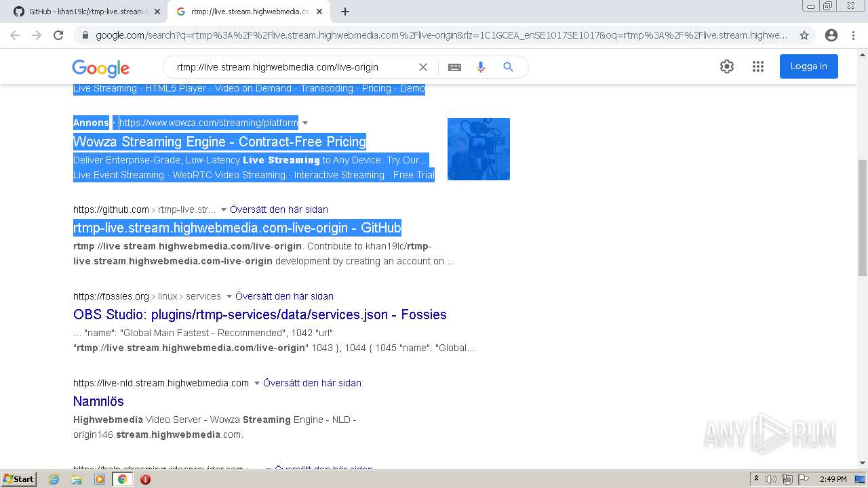Screen dimensions: 868x488
Task: Select the rtmp://live.stream.highwebmedia.com Google tab
Action: click(250, 12)
